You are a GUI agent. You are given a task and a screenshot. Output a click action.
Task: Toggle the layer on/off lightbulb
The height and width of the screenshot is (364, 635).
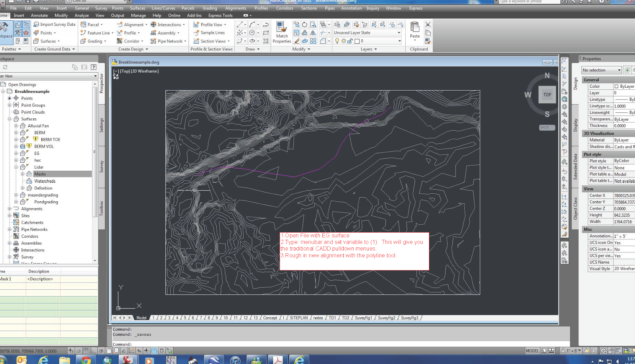click(x=337, y=41)
